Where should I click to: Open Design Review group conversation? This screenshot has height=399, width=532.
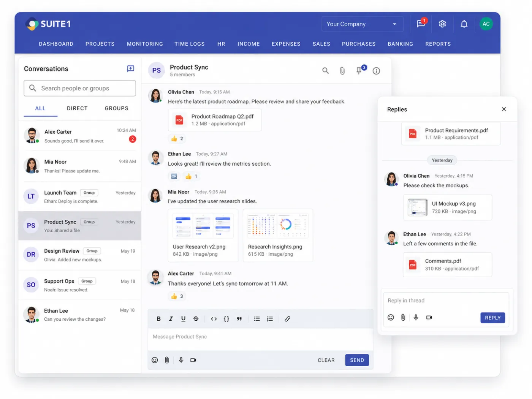point(80,255)
